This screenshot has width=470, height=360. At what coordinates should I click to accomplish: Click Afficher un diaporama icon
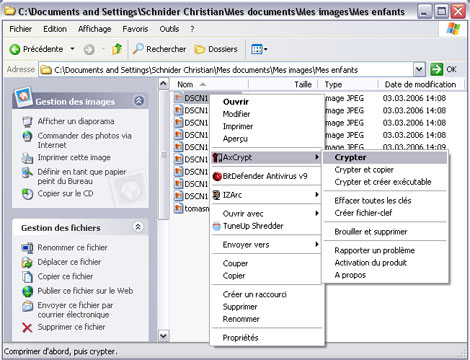coord(27,122)
